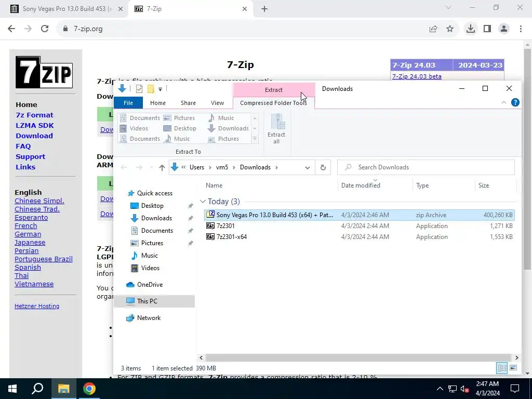
Task: Click the horizontal scrollbar in Explorer
Action: click(x=358, y=357)
